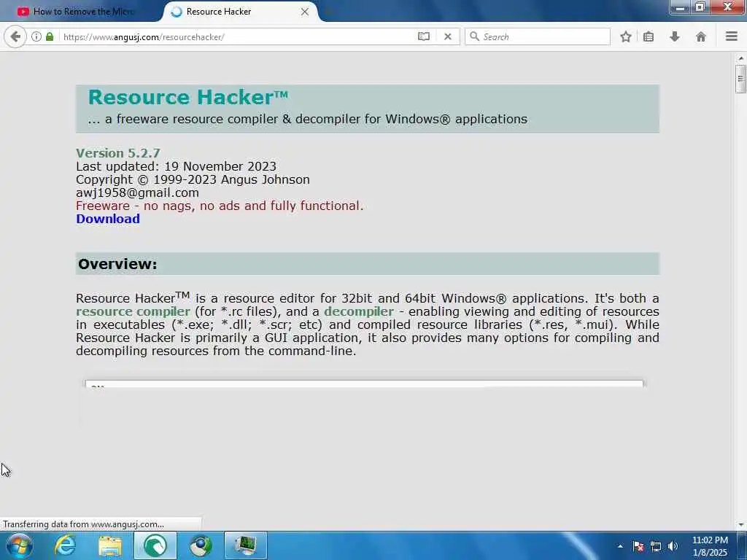
Task: Open the 'resource compiler' link
Action: (133, 311)
